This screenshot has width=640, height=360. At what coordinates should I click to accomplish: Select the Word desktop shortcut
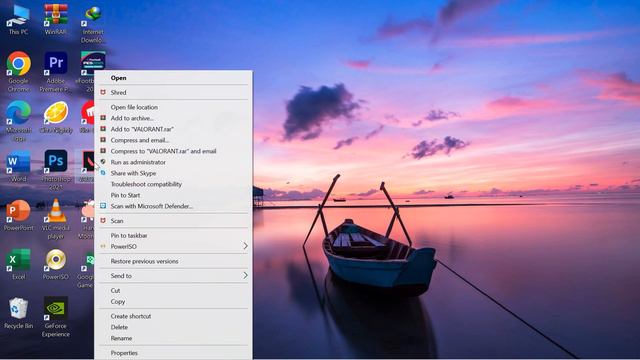tap(18, 167)
